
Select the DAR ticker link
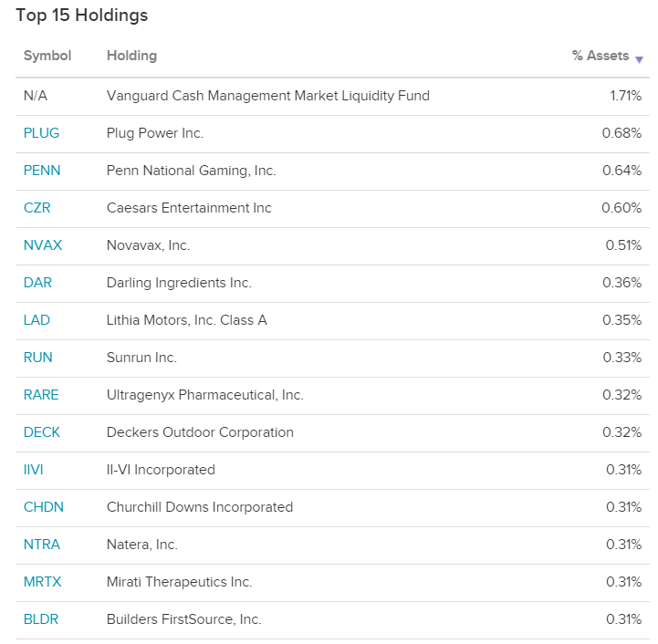[x=37, y=283]
